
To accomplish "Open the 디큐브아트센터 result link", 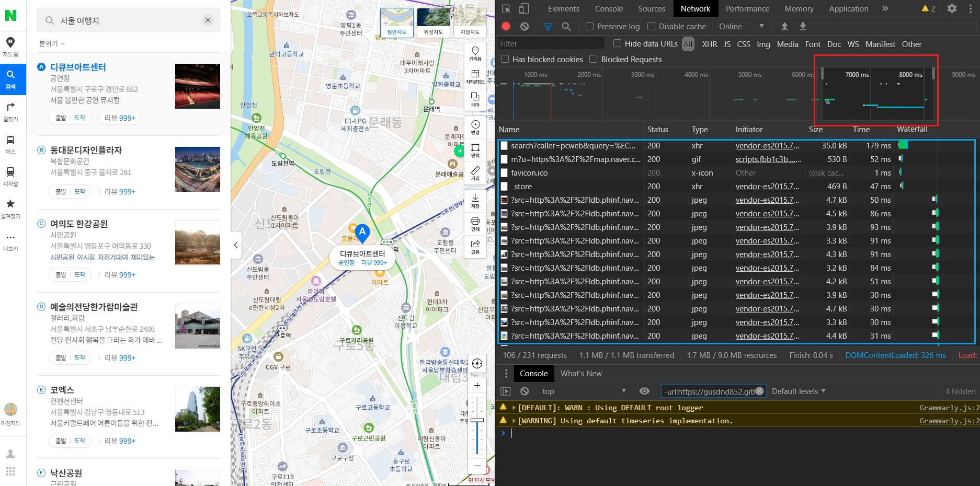I will click(x=78, y=67).
